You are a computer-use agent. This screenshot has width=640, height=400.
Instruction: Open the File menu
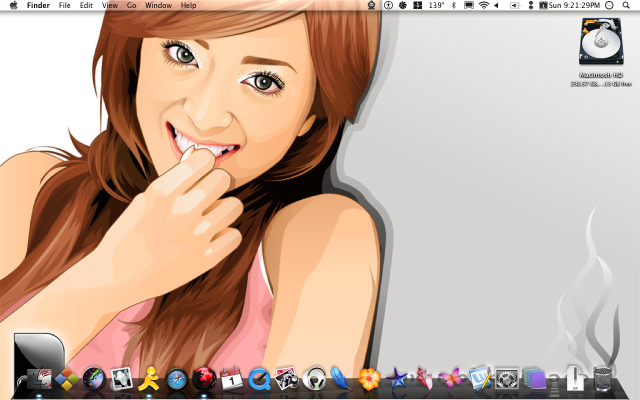pos(64,6)
